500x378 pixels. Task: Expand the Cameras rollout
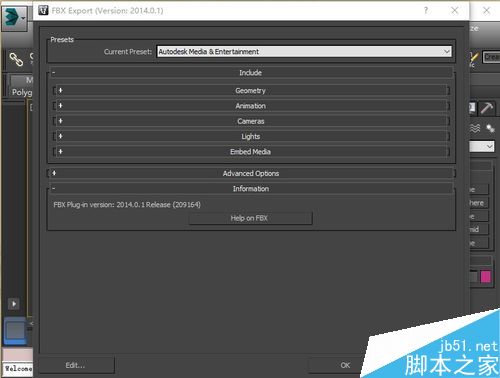click(x=251, y=121)
